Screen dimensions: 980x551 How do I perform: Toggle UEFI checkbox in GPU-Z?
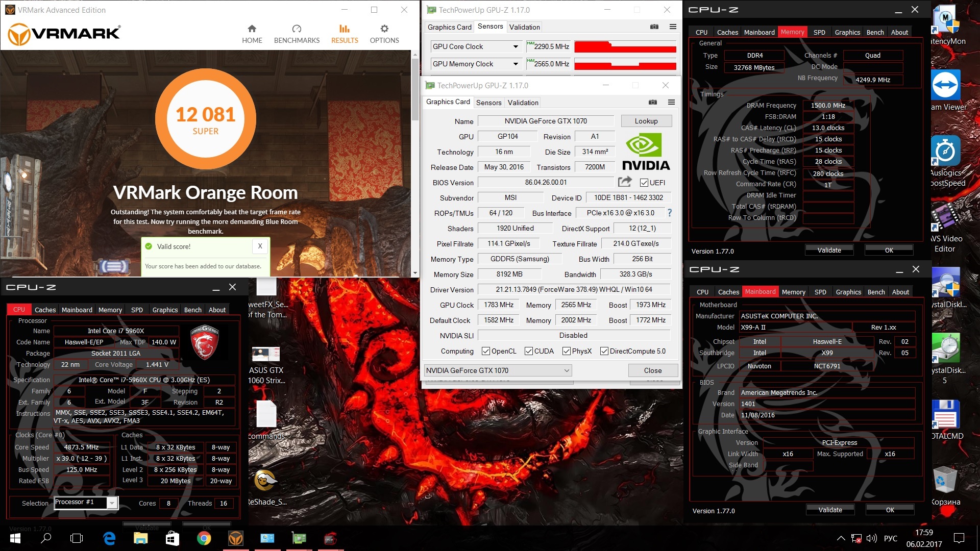coord(644,183)
